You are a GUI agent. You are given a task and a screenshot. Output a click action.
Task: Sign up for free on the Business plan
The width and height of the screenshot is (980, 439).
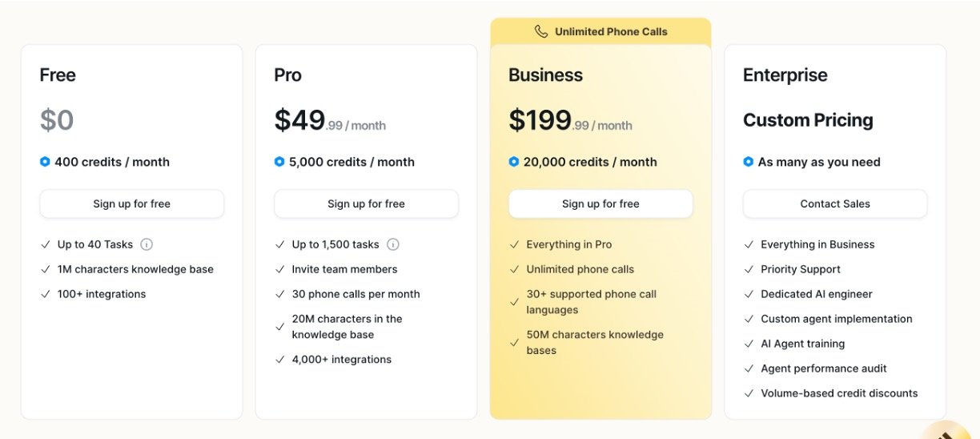point(600,203)
